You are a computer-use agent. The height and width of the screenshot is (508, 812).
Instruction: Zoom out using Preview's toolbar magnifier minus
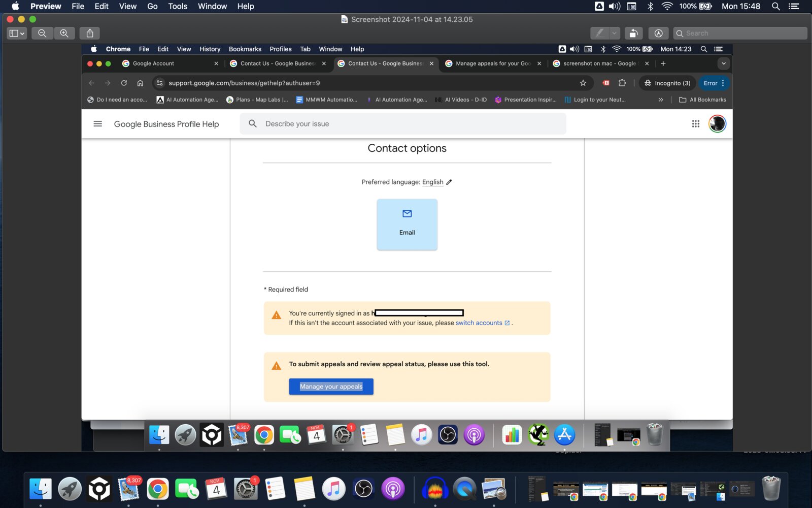(x=42, y=33)
